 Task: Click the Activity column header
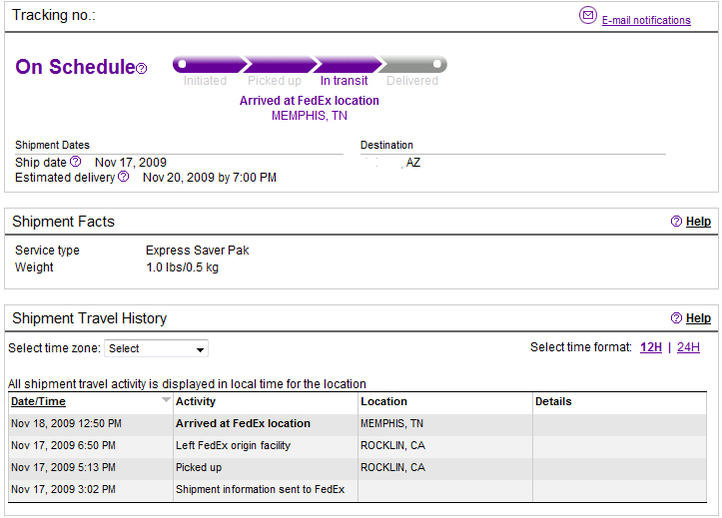tap(196, 401)
